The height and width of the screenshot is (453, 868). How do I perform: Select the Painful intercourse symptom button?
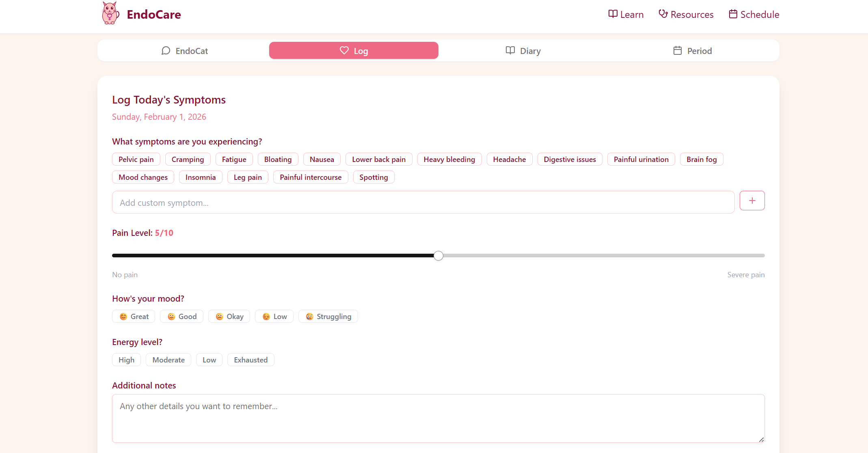(x=311, y=177)
